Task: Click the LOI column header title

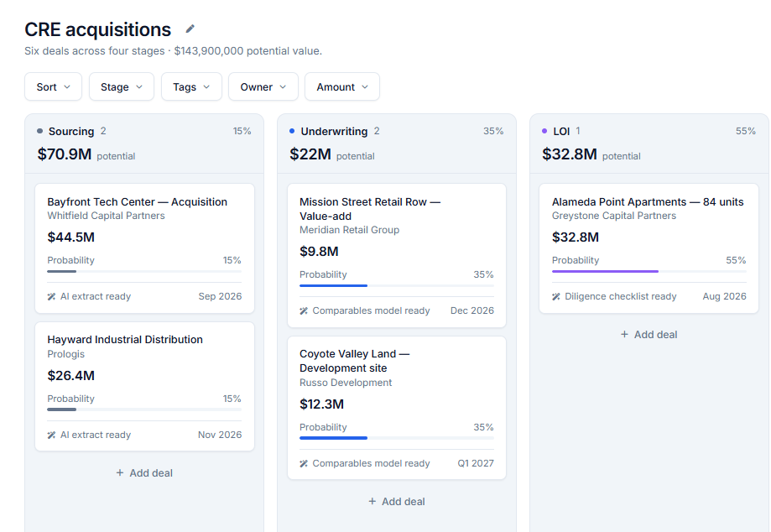Action: (x=561, y=131)
